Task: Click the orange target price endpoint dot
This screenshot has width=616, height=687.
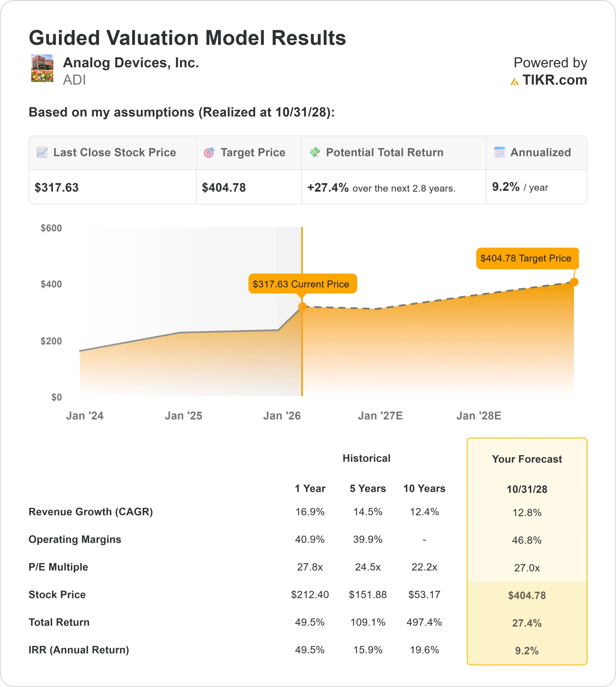Action: (x=574, y=282)
